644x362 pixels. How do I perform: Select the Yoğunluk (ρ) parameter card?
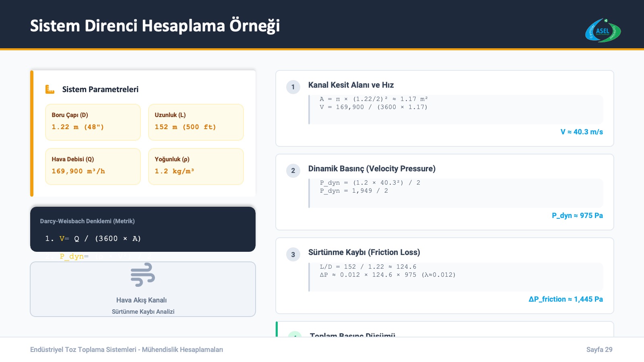pos(196,167)
